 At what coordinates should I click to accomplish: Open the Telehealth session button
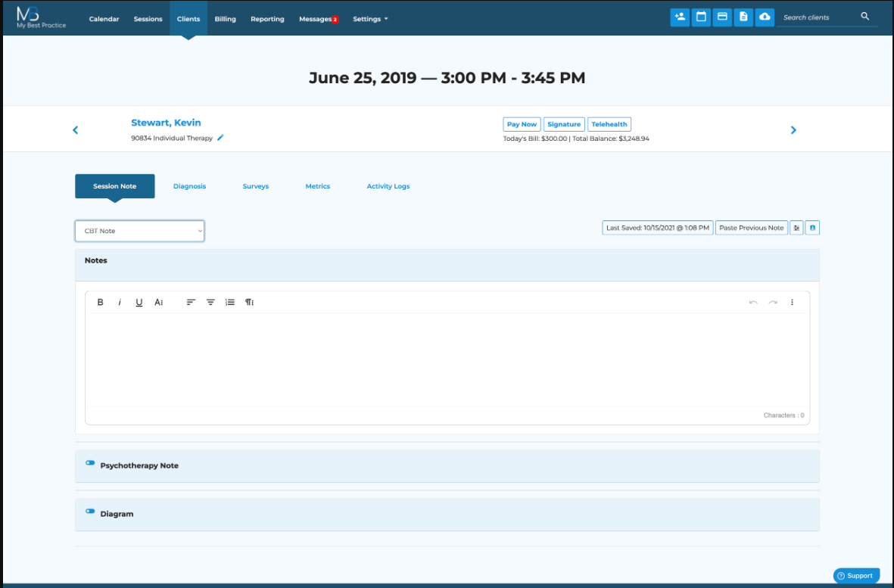[x=609, y=123]
